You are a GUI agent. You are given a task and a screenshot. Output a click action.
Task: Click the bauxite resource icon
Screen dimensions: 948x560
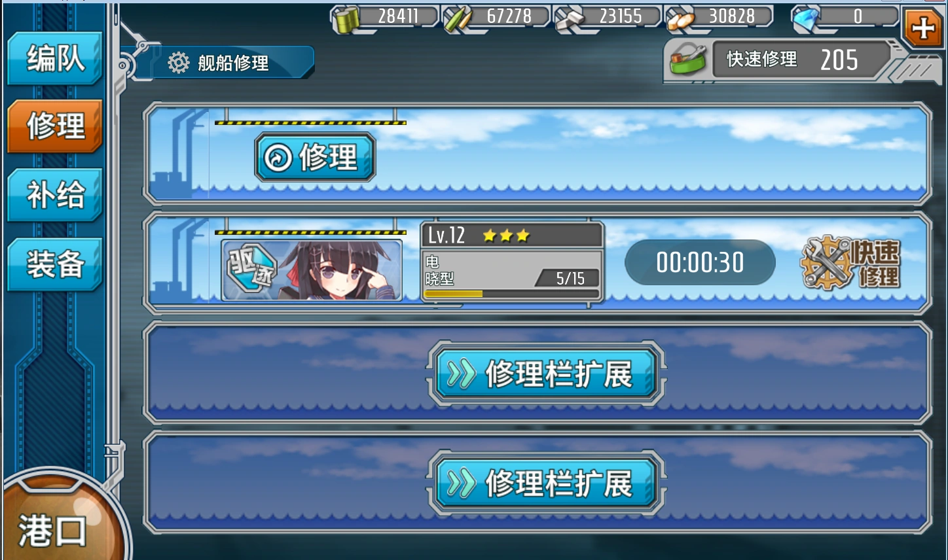pos(680,20)
